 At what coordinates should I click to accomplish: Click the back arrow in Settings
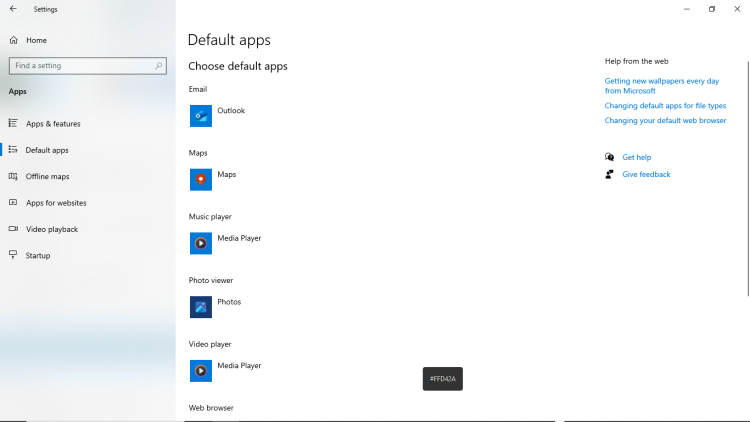click(x=13, y=9)
